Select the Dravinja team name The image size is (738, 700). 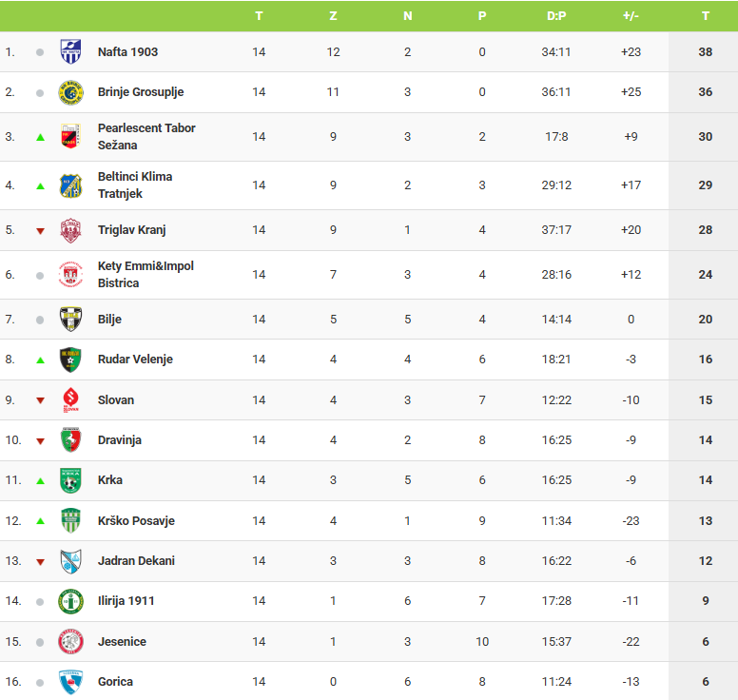(120, 440)
